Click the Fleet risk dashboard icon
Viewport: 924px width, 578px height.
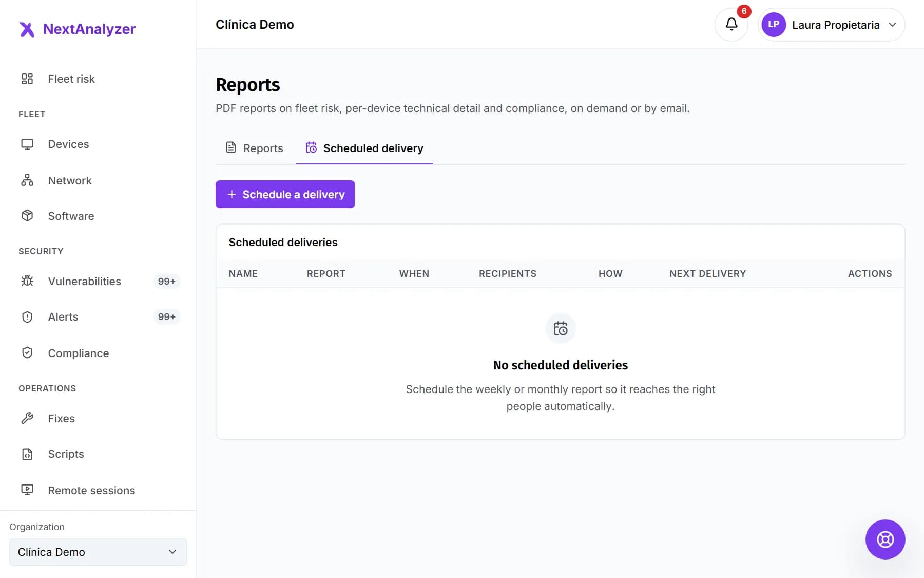(x=27, y=79)
